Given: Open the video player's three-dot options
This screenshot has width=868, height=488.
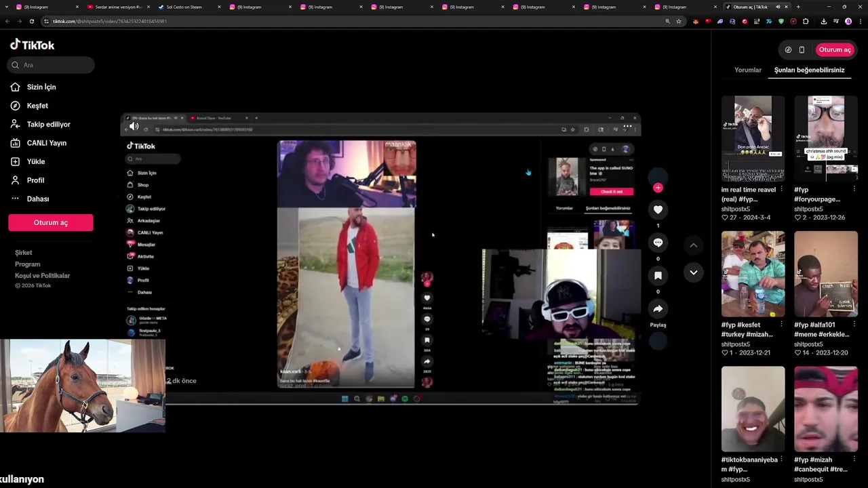Looking at the screenshot, I should [627, 126].
